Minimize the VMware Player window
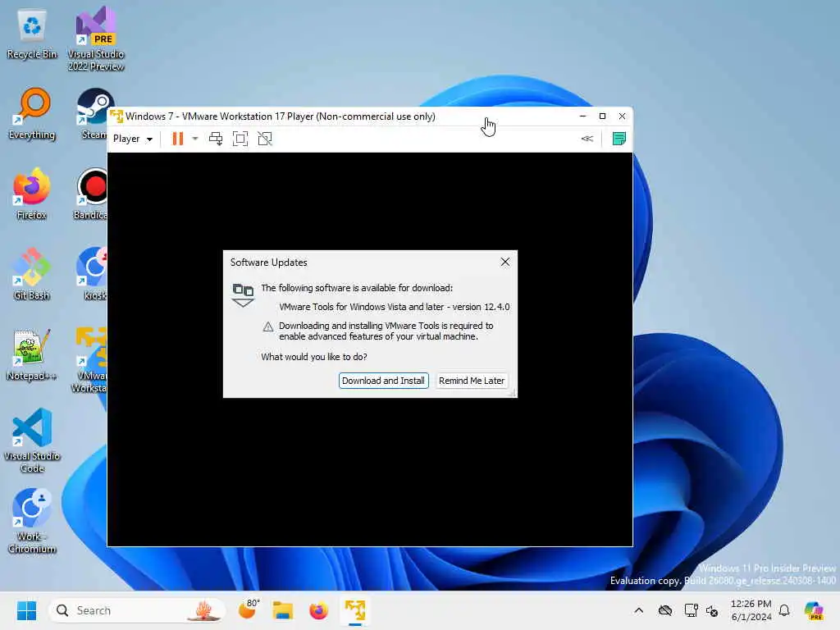 [x=583, y=116]
